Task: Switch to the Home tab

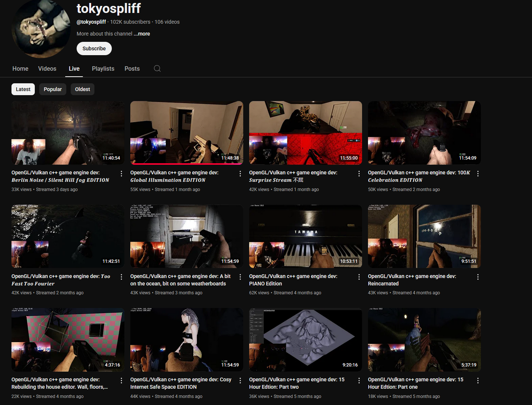Action: tap(20, 68)
